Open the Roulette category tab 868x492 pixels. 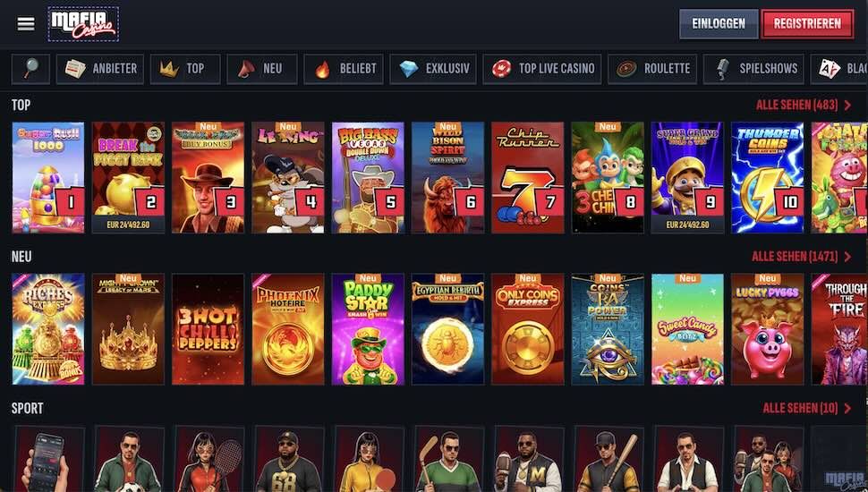(x=652, y=69)
